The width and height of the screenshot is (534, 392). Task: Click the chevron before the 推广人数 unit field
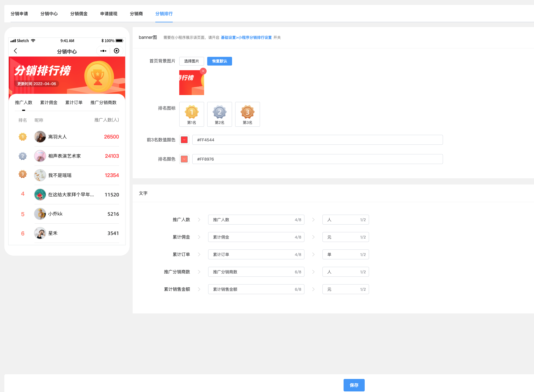point(313,220)
